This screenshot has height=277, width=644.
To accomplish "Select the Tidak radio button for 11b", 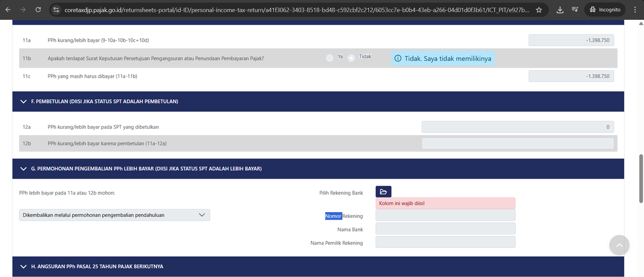I will (352, 58).
